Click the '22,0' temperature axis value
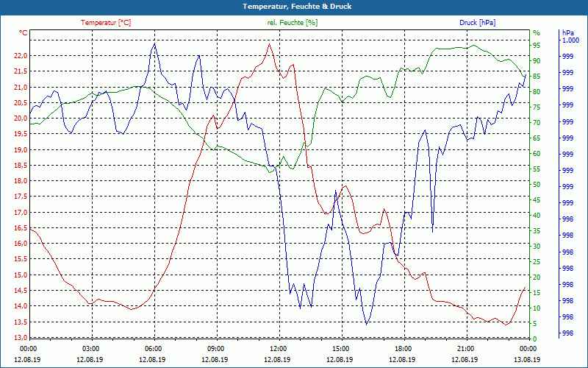588x368 pixels. 21,56
